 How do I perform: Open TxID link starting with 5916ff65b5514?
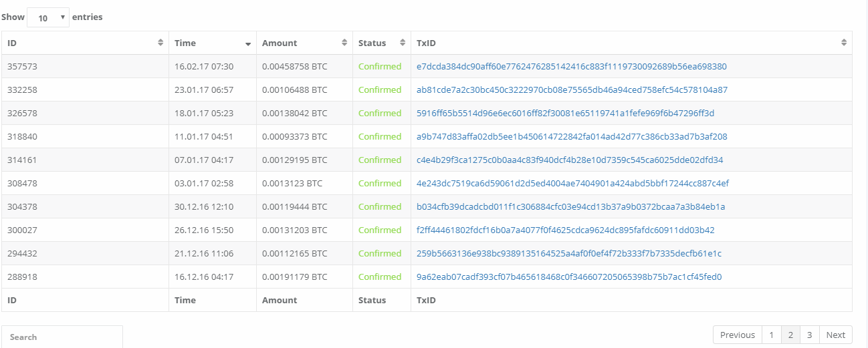(x=565, y=113)
